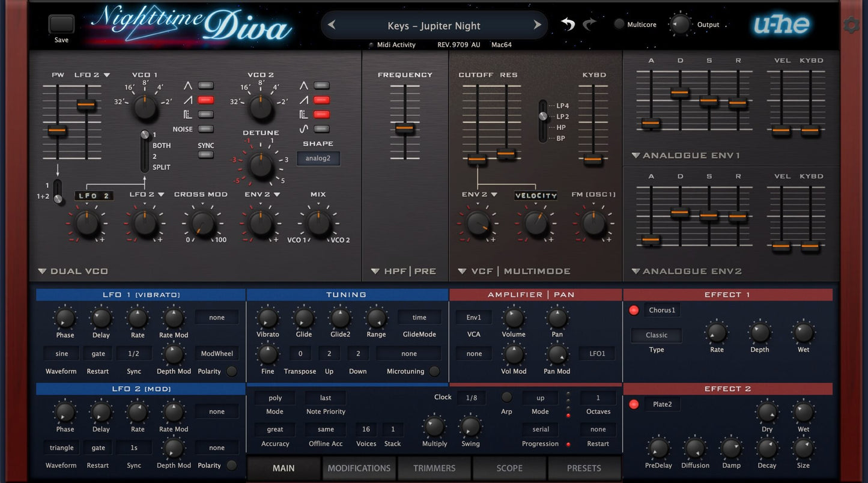Toggle VCO 2 triangle waveform switch
Viewport: 868px width, 483px height.
pyautogui.click(x=321, y=85)
